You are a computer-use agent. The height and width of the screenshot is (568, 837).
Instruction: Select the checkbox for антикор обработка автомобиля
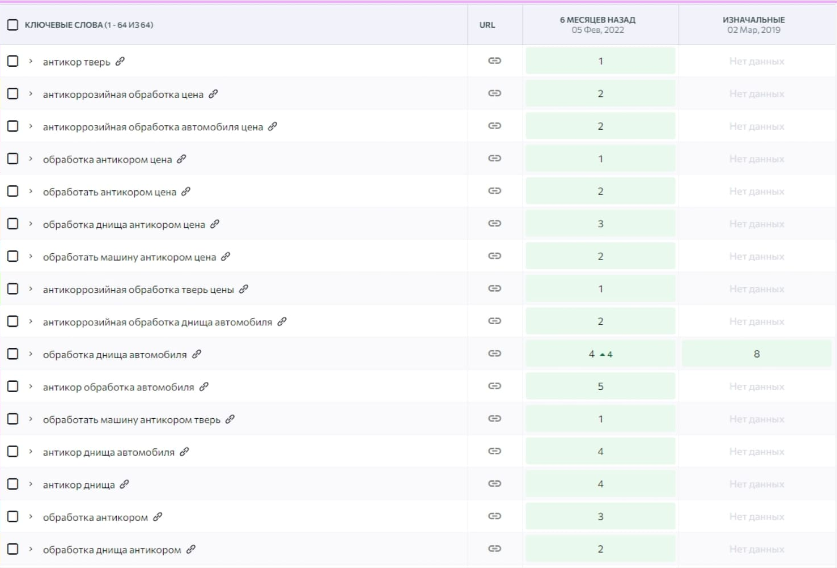(x=13, y=386)
